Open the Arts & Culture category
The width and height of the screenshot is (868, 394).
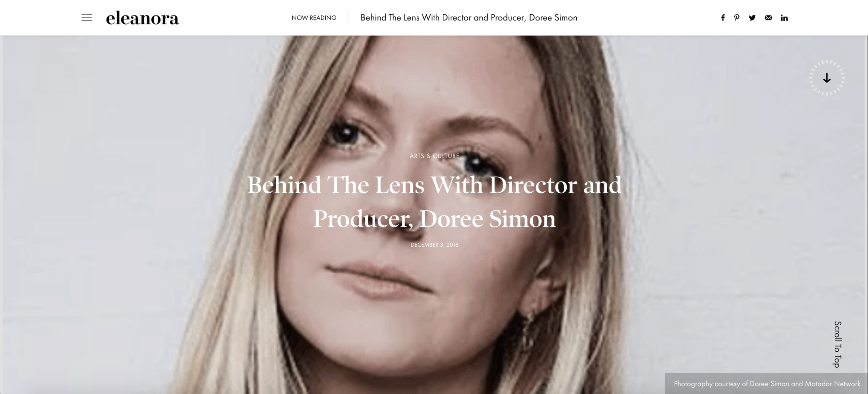tap(434, 156)
